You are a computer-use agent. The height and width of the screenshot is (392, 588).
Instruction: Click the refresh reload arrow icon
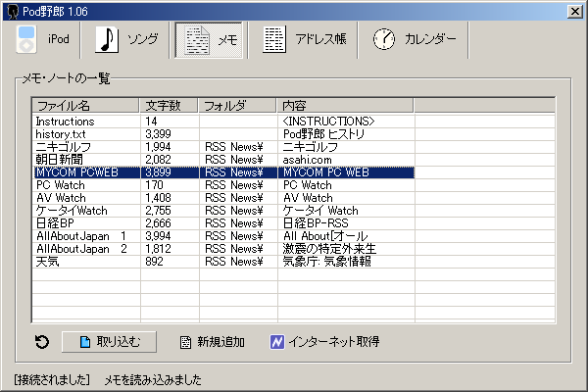coord(42,342)
